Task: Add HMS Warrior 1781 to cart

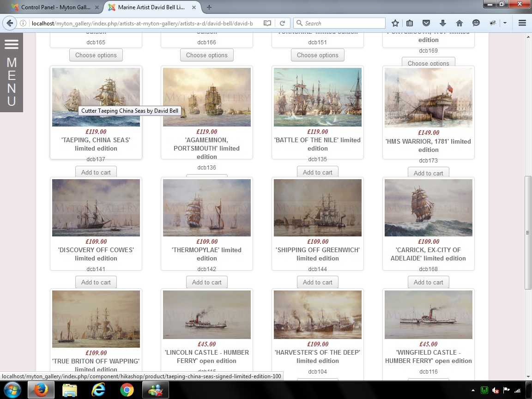Action: tap(428, 172)
